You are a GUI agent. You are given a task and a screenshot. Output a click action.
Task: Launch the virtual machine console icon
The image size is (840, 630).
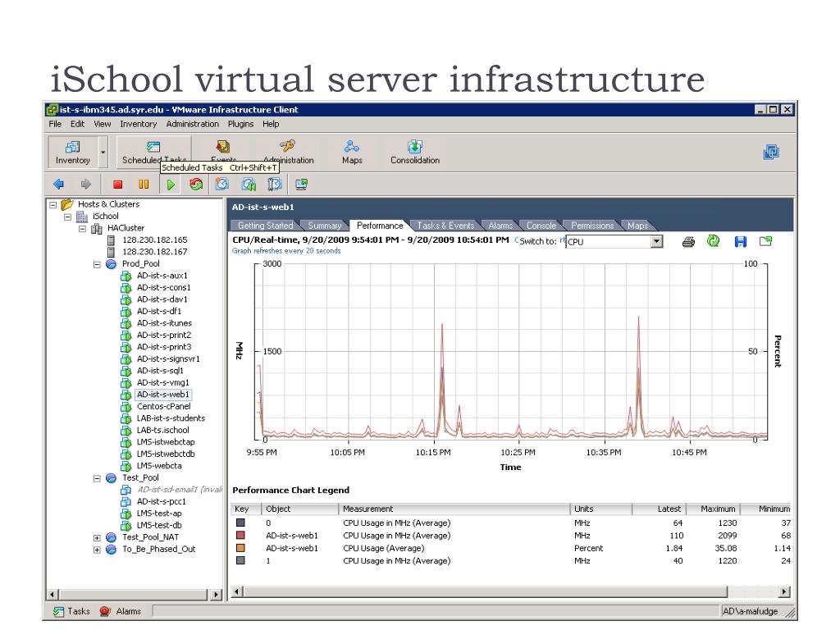tap(302, 185)
